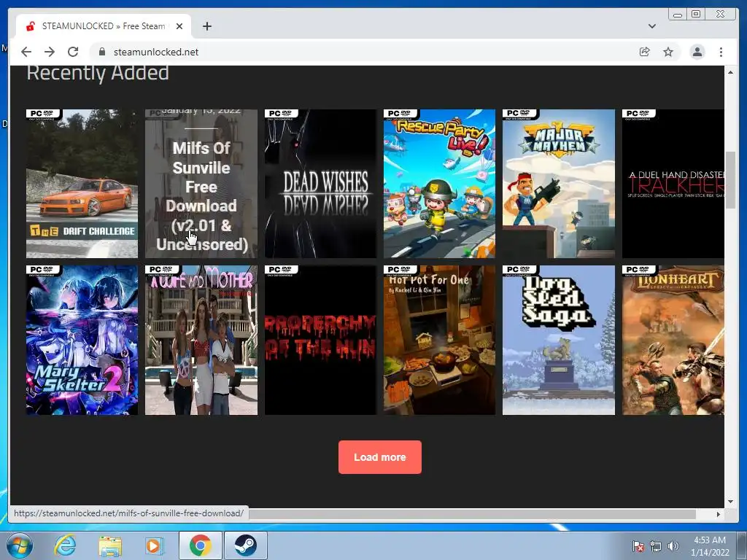This screenshot has width=747, height=560.
Task: Reload the steamunlocked.net page
Action: pyautogui.click(x=73, y=52)
